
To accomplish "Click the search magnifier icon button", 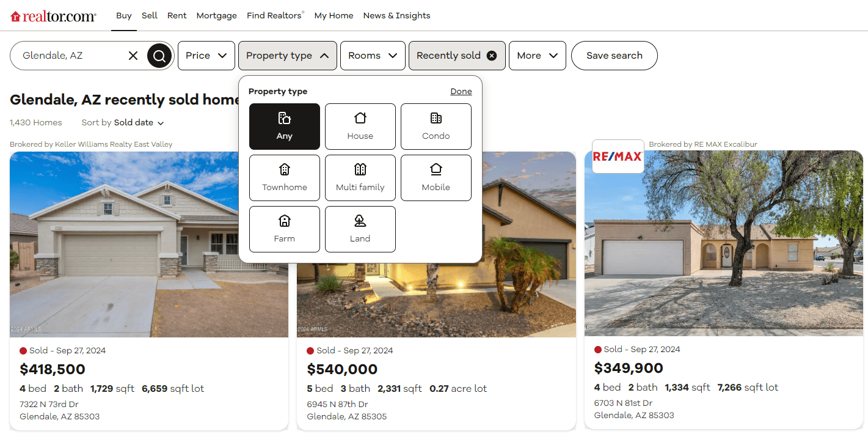I will [159, 56].
